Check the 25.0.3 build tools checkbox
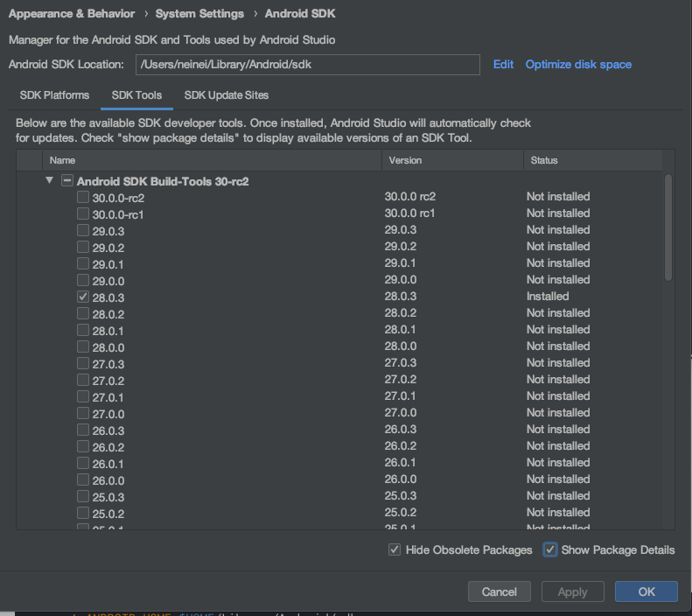Image resolution: width=692 pixels, height=616 pixels. click(83, 496)
